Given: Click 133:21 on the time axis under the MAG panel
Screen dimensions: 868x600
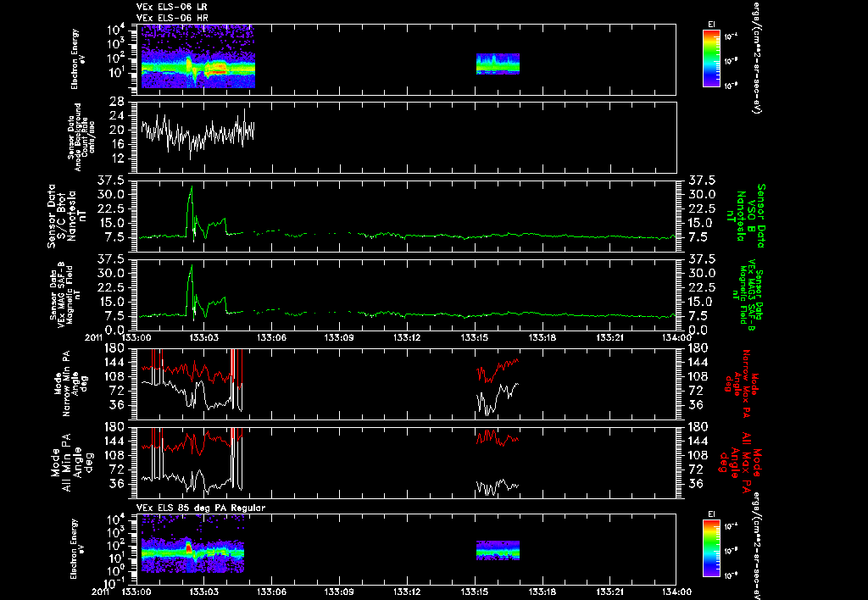Looking at the screenshot, I should pyautogui.click(x=609, y=337).
